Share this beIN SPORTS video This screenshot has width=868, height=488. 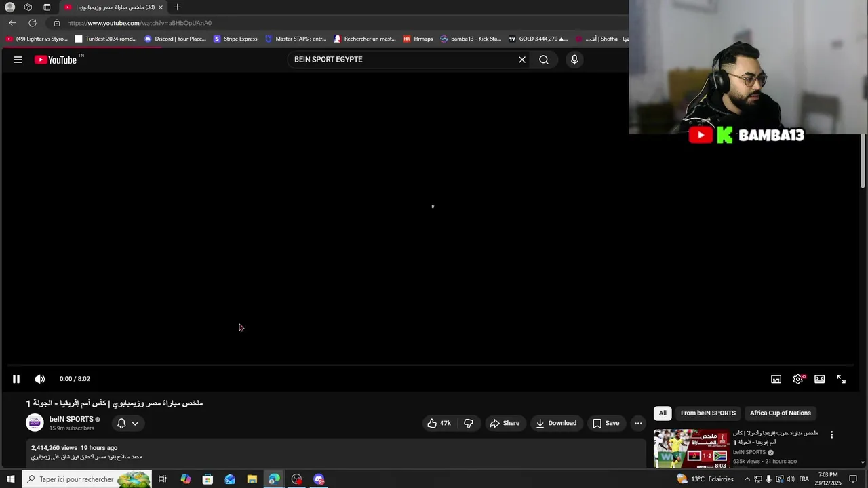pyautogui.click(x=505, y=423)
